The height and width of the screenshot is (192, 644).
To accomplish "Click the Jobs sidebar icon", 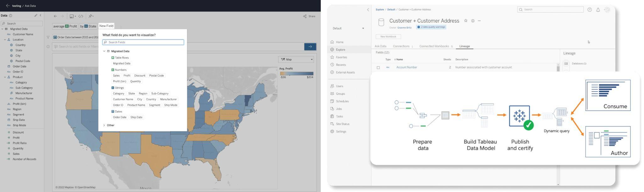I will [x=332, y=109].
